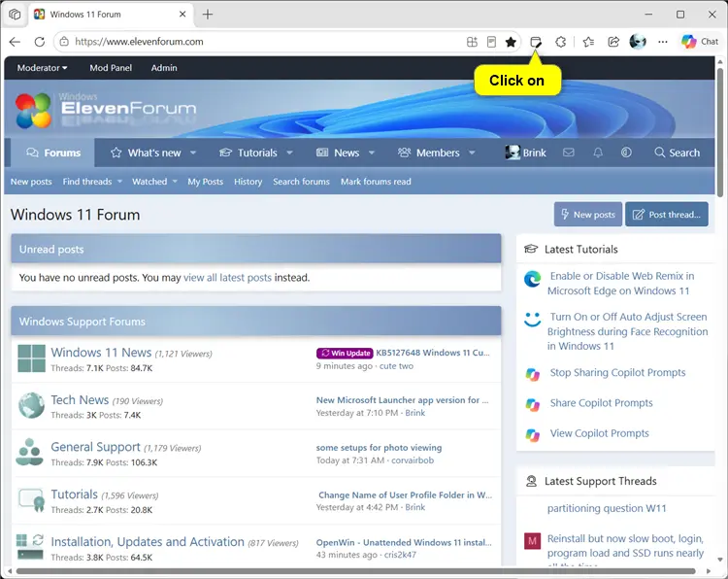Open the alerts bell icon
The image size is (728, 579).
[x=598, y=153]
